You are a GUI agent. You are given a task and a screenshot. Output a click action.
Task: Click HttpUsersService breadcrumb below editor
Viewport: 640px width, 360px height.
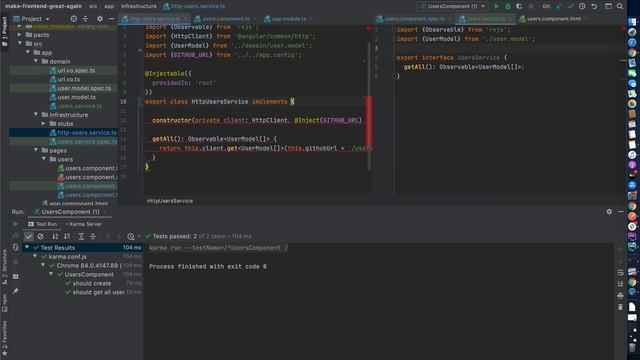pyautogui.click(x=170, y=201)
